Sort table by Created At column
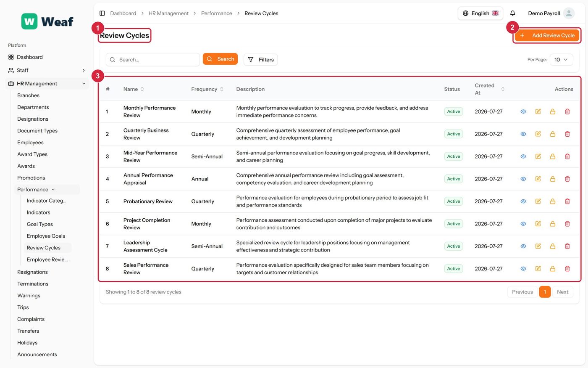 (490, 89)
